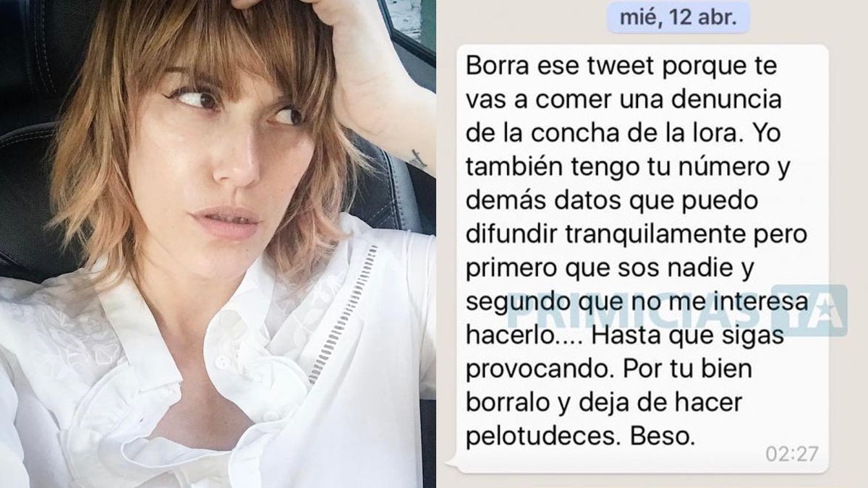The height and width of the screenshot is (488, 868).
Task: Click the 02:27 message timestamp
Action: [x=791, y=455]
